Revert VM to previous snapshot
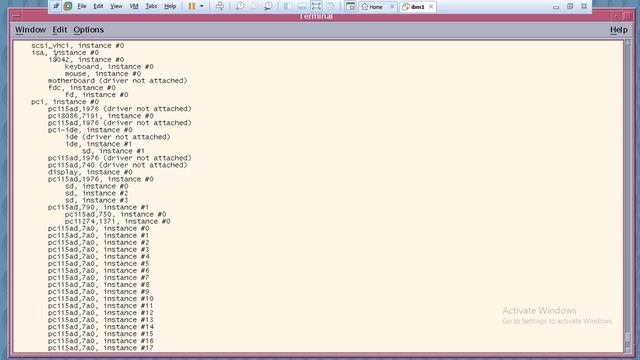 point(254,6)
